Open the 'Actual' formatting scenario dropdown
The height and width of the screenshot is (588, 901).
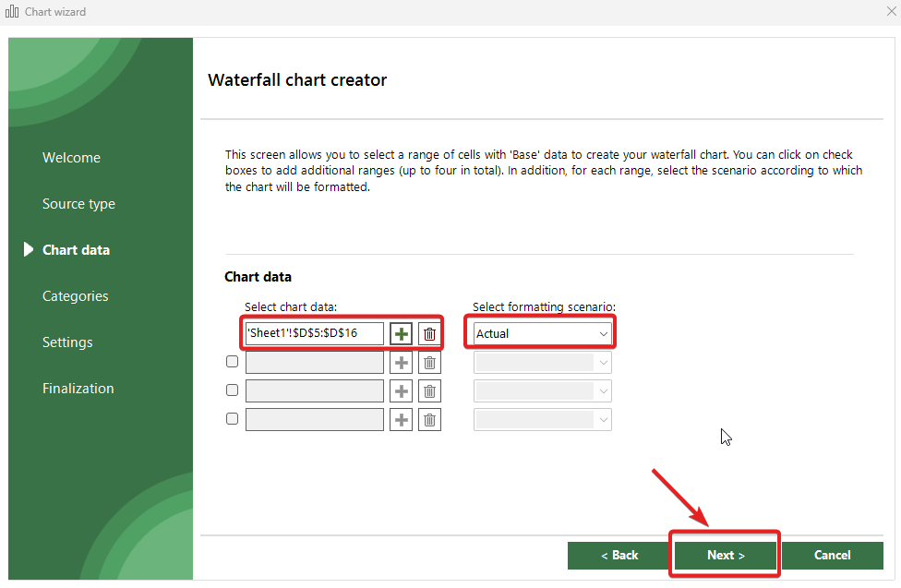[542, 333]
